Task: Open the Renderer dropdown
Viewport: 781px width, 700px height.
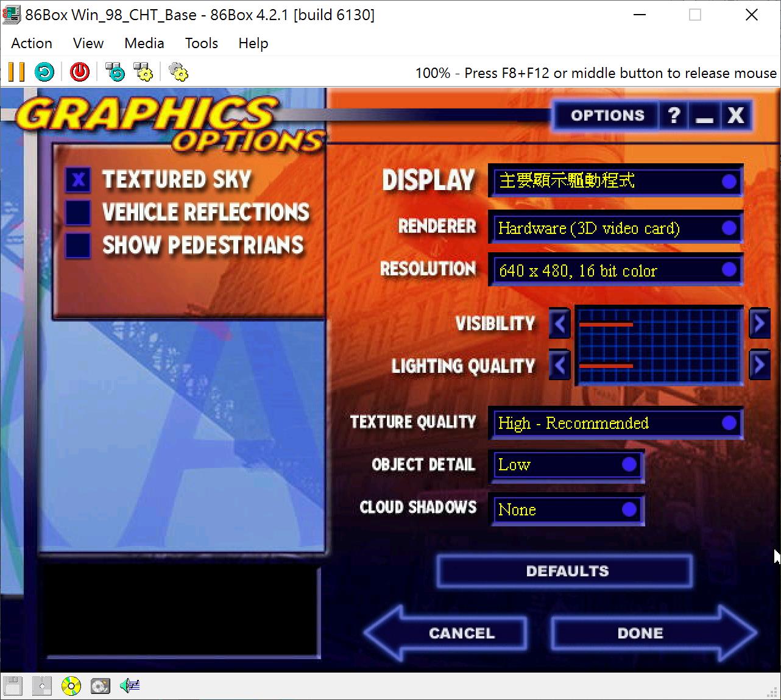Action: [616, 228]
